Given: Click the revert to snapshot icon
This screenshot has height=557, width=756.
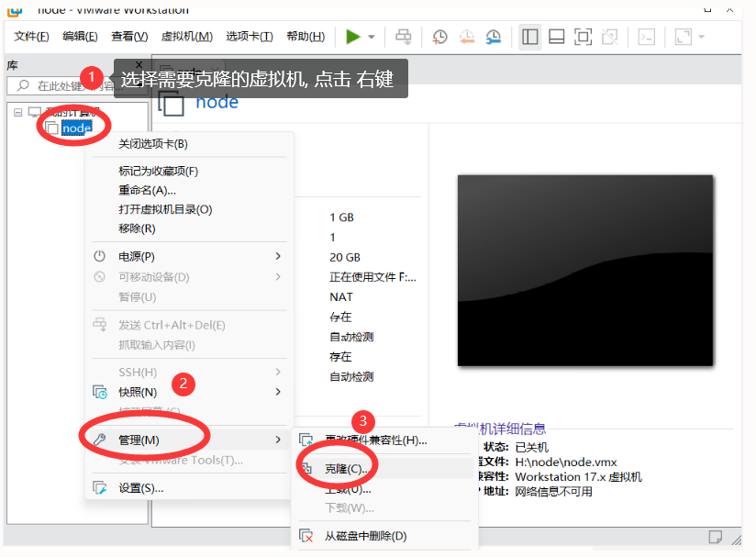Looking at the screenshot, I should 467,37.
